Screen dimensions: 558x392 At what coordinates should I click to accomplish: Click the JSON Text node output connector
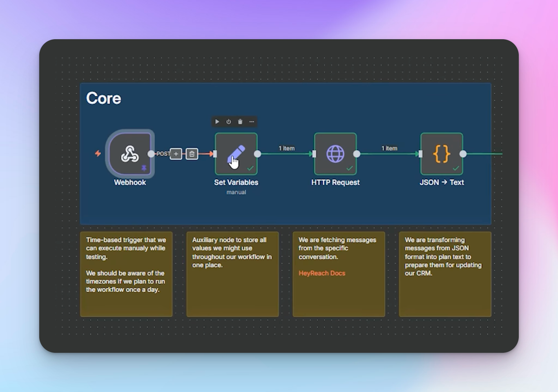(x=463, y=154)
